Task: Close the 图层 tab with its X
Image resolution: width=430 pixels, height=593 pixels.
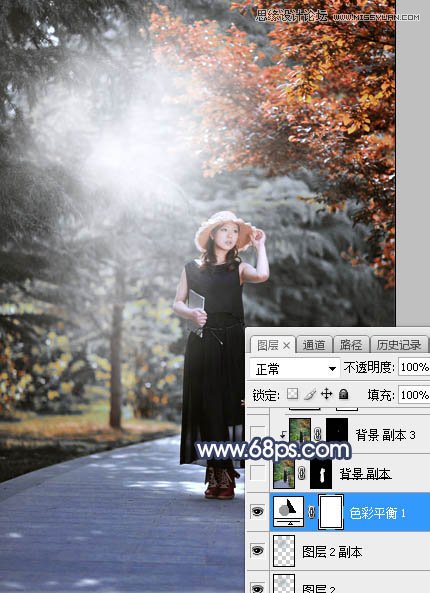Action: pos(287,345)
